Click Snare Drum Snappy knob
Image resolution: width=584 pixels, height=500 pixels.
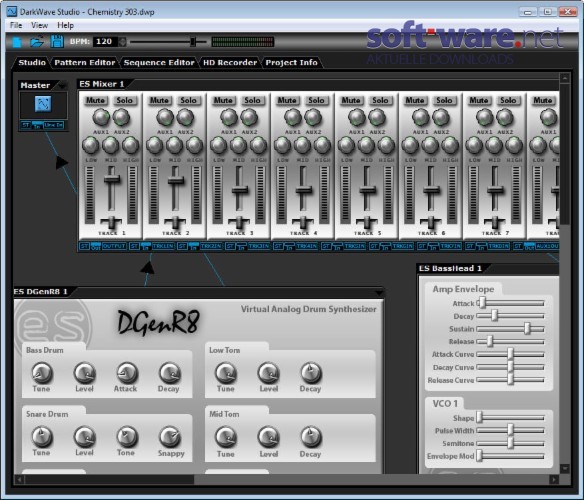(x=169, y=437)
